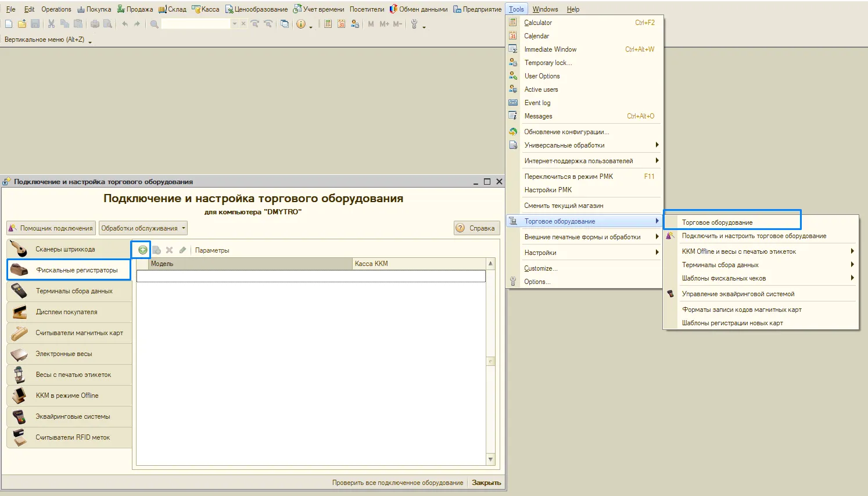Open Считыватели RFID меток category
Viewport: 868px width, 496px height.
(69, 437)
